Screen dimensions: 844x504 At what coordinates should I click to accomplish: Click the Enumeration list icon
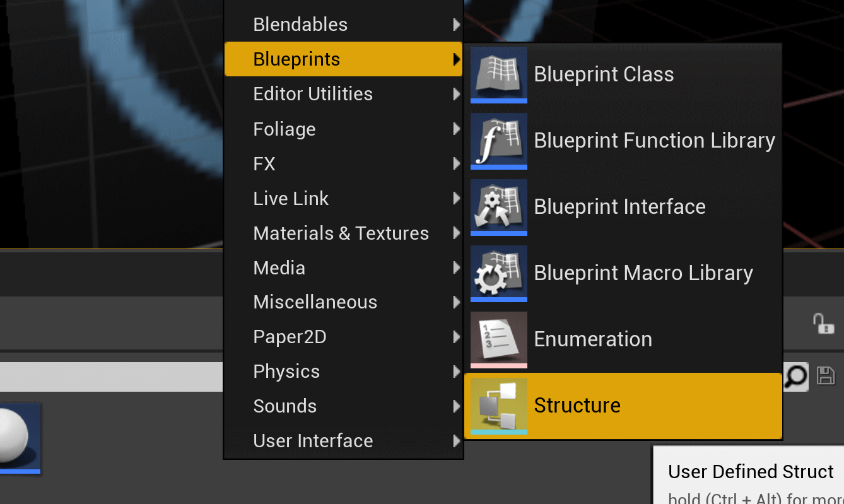point(498,339)
